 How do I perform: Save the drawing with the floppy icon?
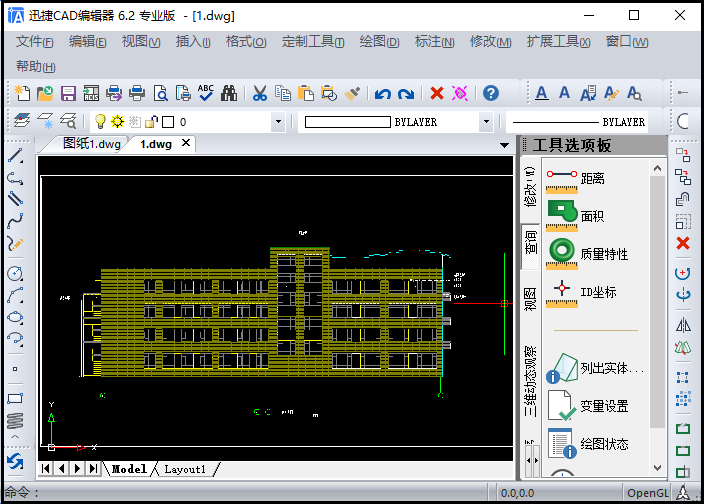tap(68, 93)
